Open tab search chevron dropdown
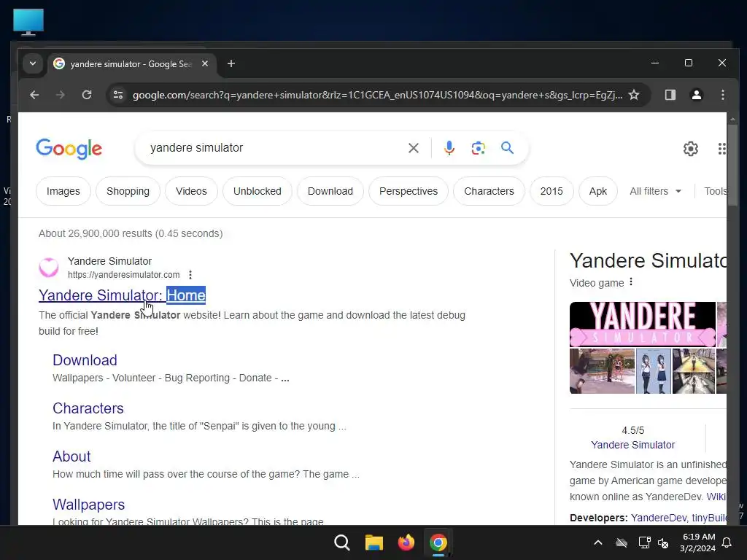 (x=33, y=63)
